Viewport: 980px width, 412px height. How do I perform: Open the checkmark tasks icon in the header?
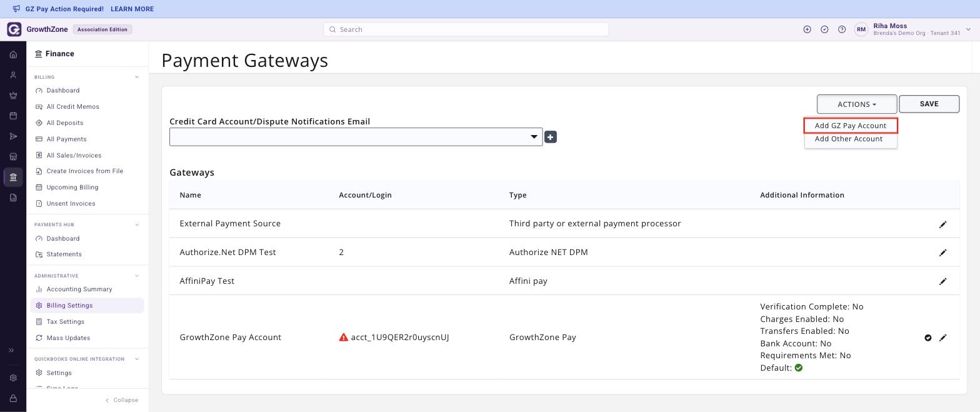[824, 29]
